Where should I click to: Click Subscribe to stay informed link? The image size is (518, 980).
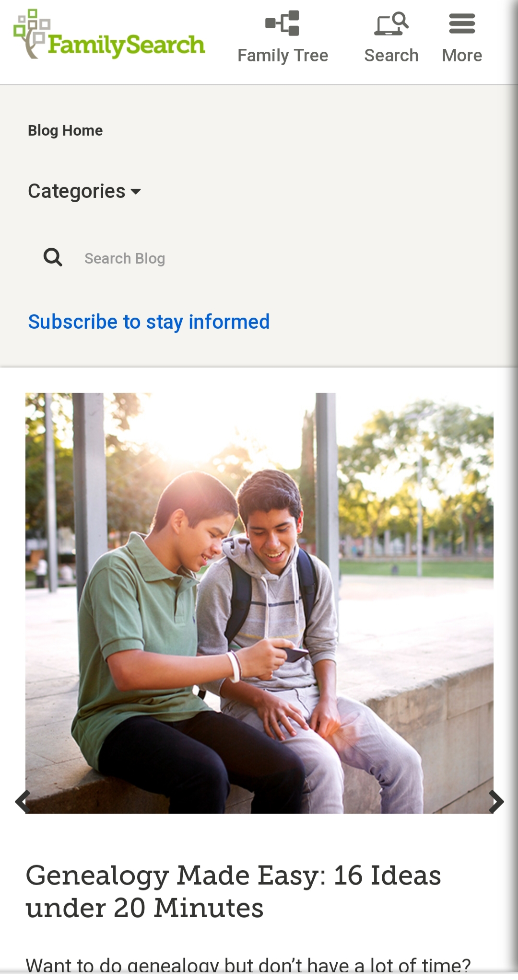pos(149,322)
